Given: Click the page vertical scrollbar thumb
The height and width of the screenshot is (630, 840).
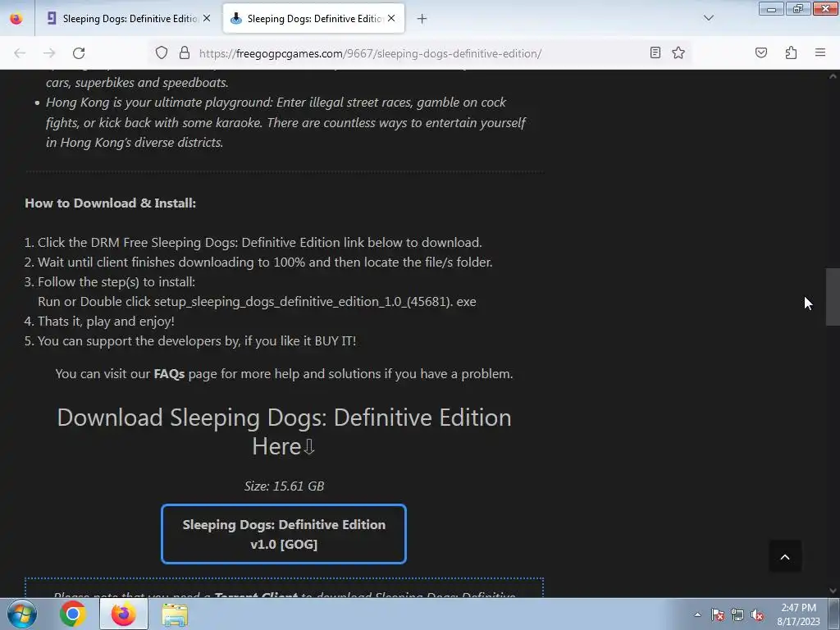Looking at the screenshot, I should (833, 297).
